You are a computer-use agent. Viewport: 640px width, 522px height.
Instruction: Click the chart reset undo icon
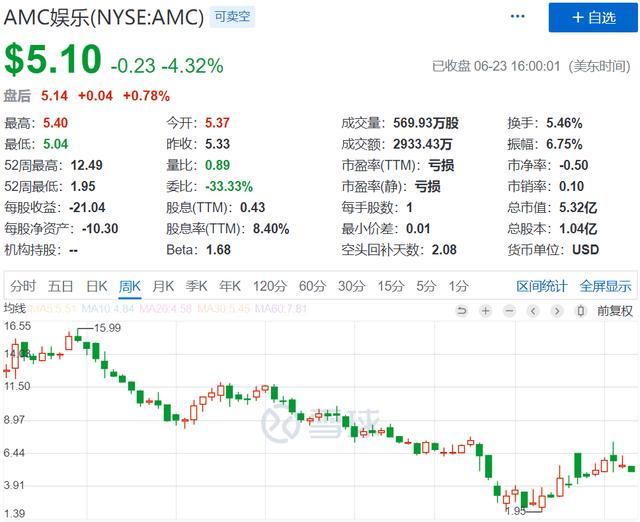(x=462, y=311)
